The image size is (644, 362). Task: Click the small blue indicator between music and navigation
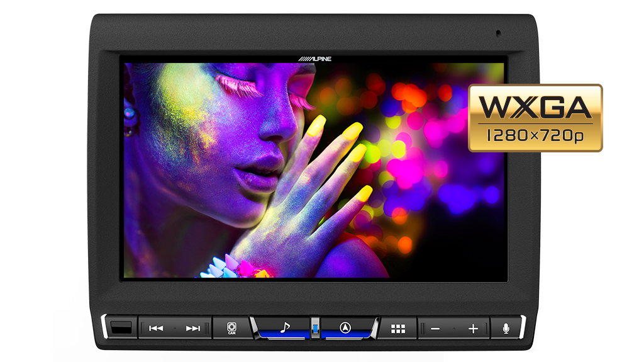point(314,327)
